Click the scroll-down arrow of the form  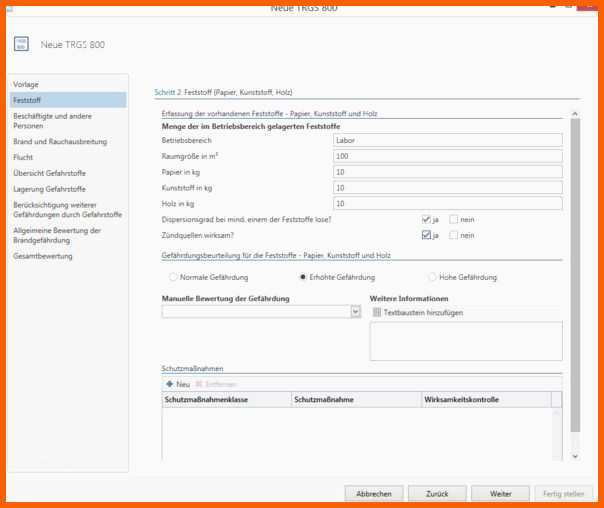tap(574, 456)
